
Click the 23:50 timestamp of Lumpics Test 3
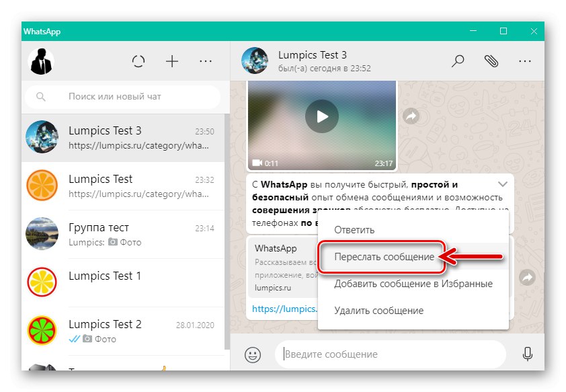204,131
